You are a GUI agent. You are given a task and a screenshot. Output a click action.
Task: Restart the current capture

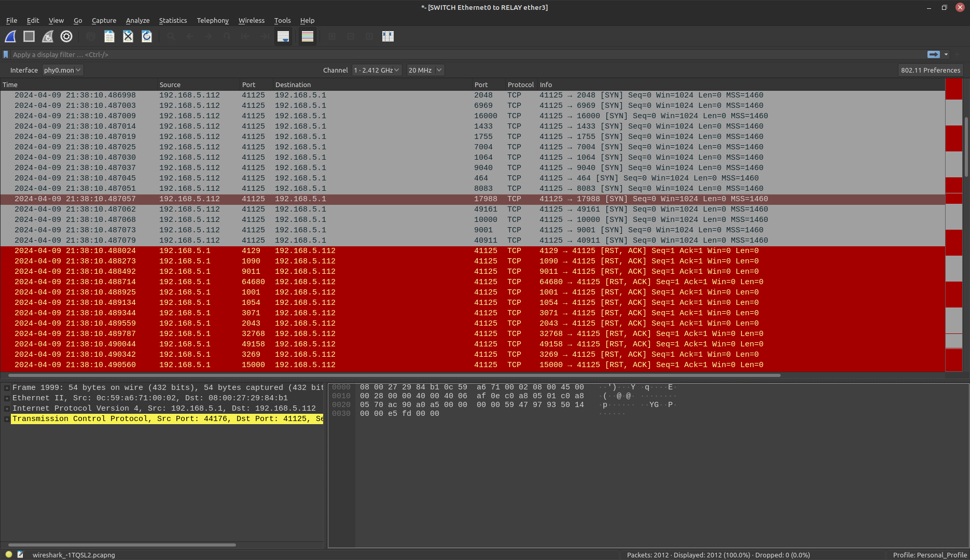(x=48, y=36)
